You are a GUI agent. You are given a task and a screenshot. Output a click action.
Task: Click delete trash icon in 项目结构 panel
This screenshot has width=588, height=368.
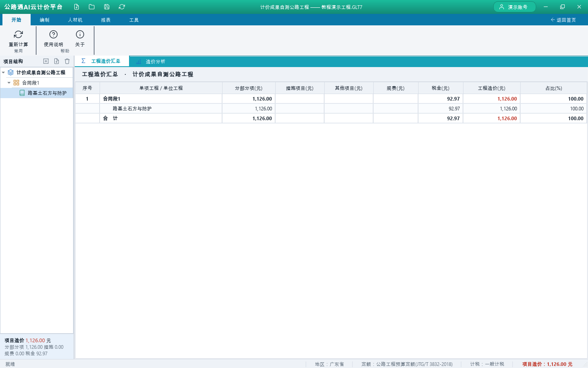point(67,61)
